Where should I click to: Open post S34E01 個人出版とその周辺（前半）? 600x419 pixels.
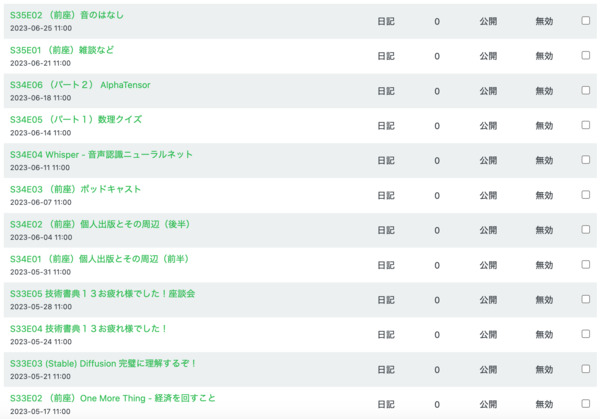click(100, 259)
